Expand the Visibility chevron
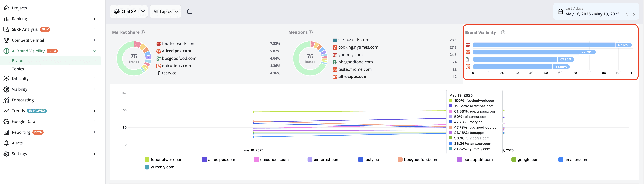 95,89
